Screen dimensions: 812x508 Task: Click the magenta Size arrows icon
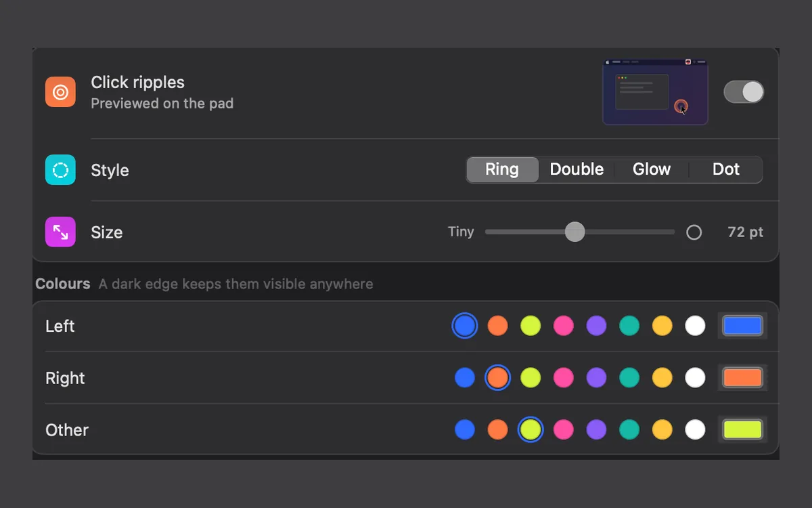point(60,232)
